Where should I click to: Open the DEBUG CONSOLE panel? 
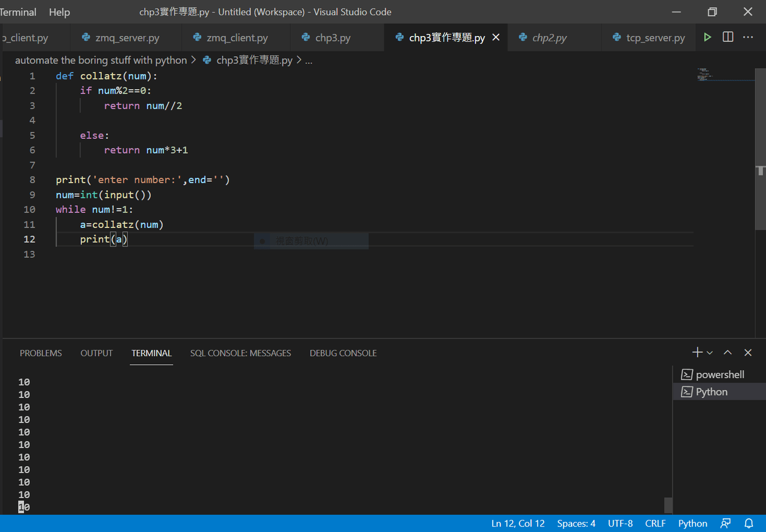(x=343, y=353)
